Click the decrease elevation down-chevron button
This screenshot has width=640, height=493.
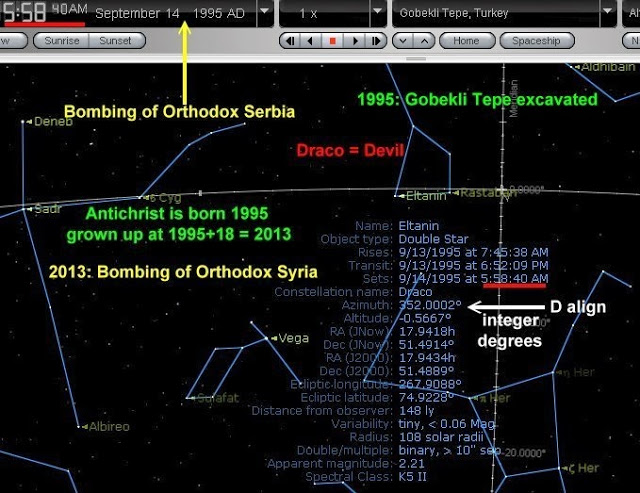pos(403,41)
